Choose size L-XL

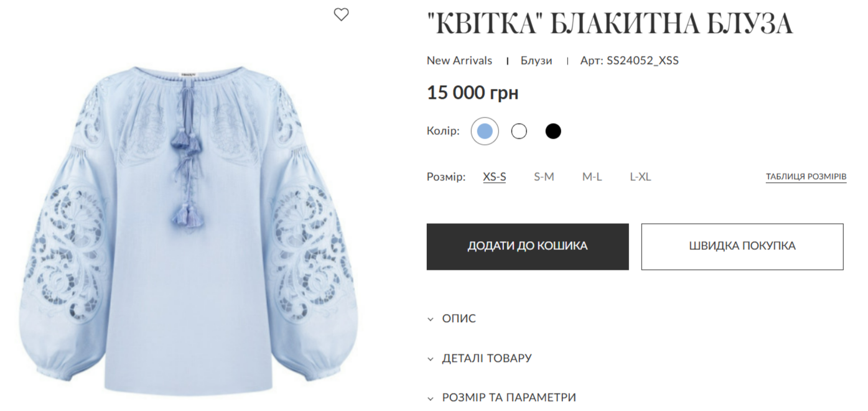coord(640,177)
